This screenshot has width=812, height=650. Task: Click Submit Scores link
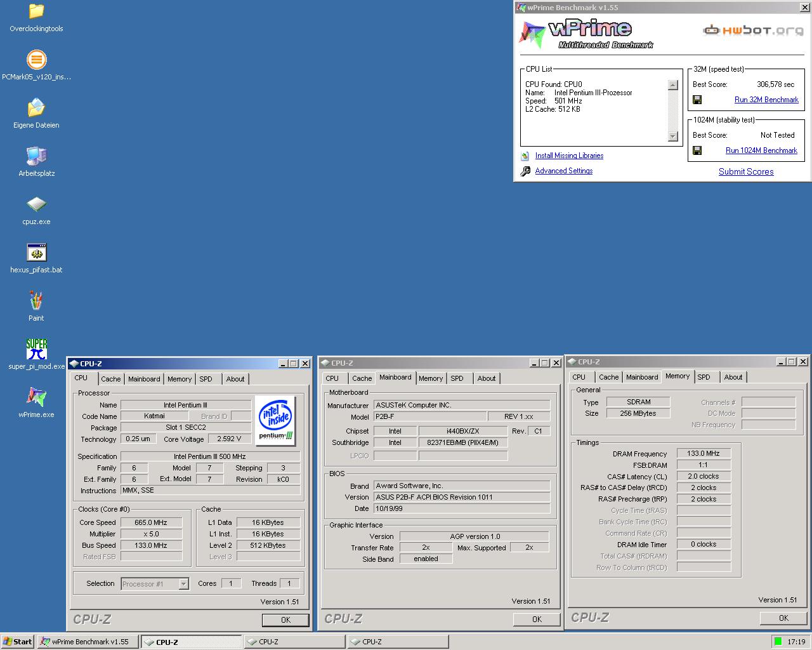point(746,171)
